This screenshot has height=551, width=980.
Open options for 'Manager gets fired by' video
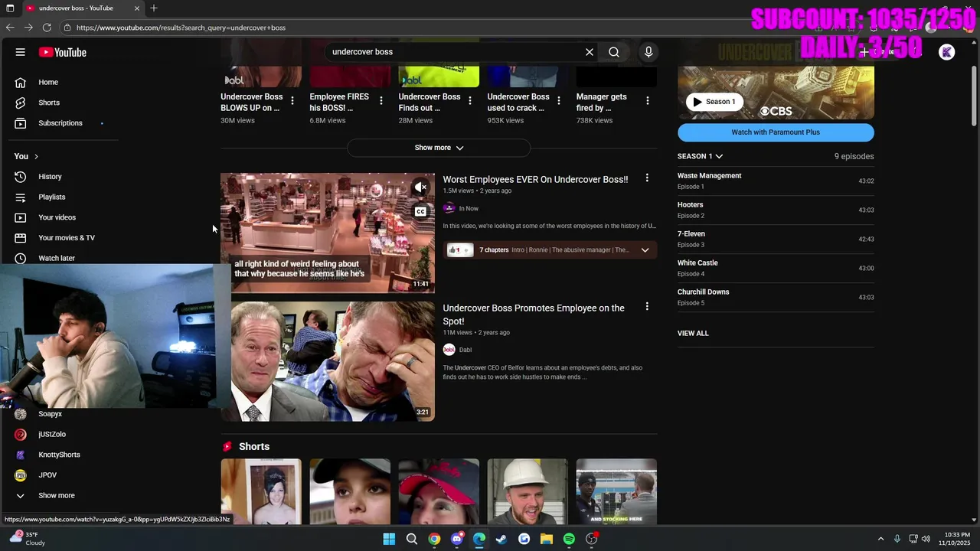point(648,100)
